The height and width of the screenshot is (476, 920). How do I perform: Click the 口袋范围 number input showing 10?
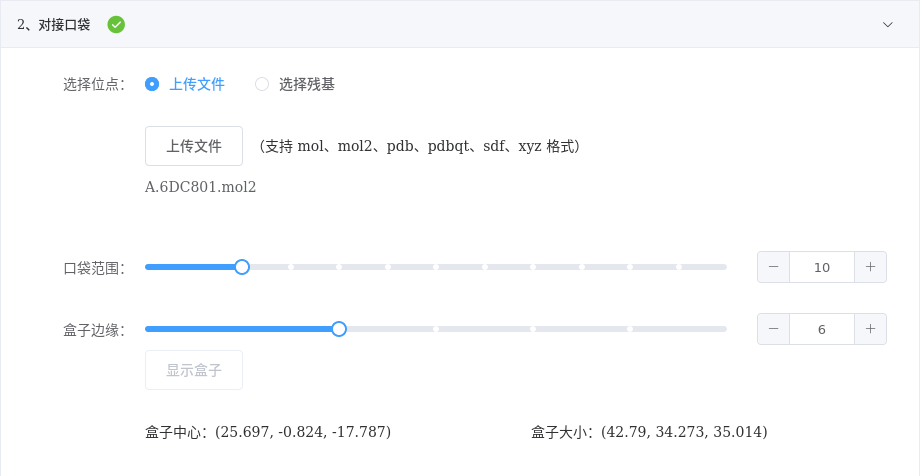(822, 267)
